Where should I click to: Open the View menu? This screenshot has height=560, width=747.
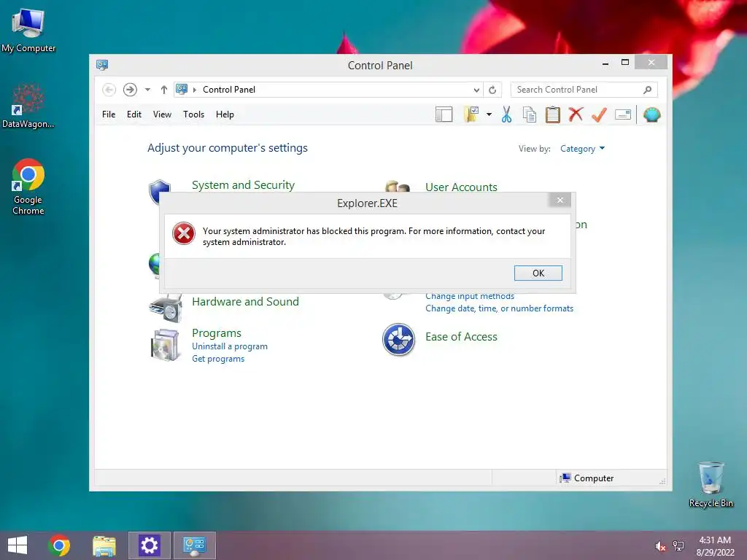coord(162,114)
